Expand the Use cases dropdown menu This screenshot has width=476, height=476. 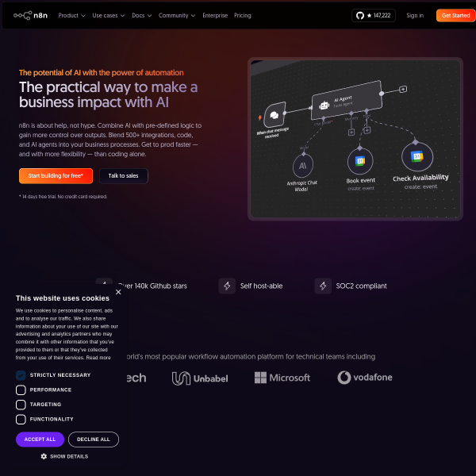(x=109, y=16)
